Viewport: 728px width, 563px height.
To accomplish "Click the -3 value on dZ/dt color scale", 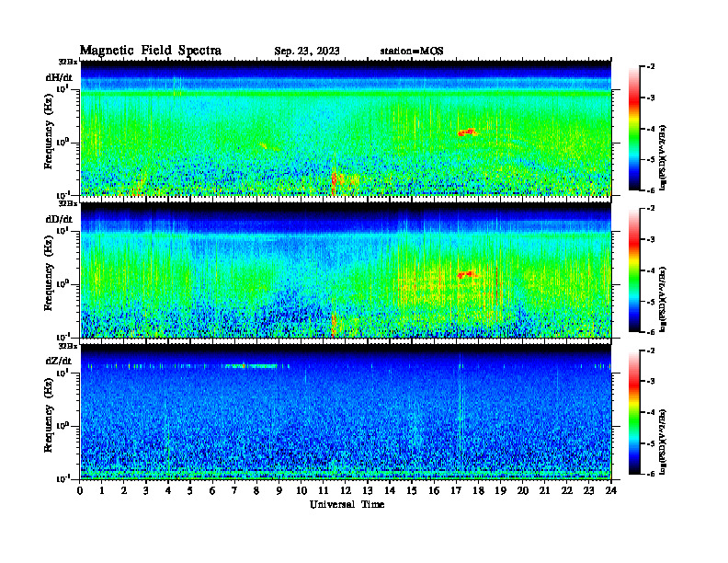I will [x=651, y=382].
